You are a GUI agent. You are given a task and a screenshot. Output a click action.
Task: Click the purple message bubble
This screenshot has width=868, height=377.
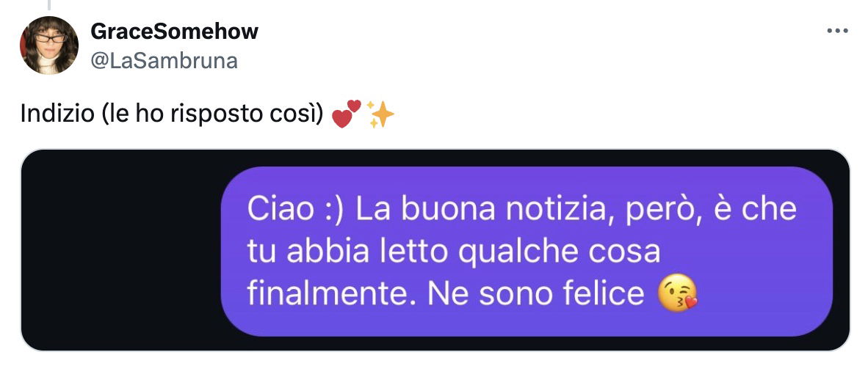527,252
